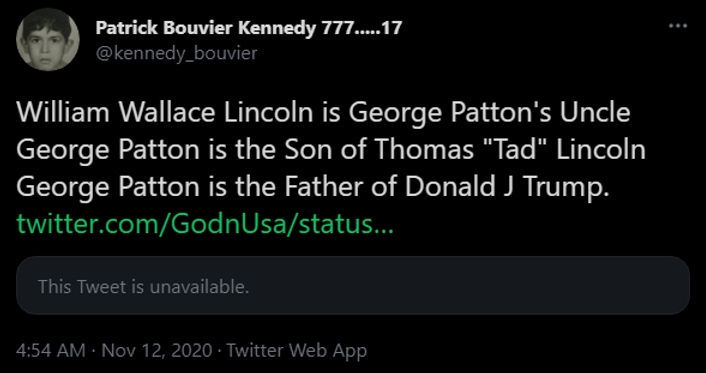Open the profile avatar photo
Viewport: 706px width, 373px height.
(48, 40)
